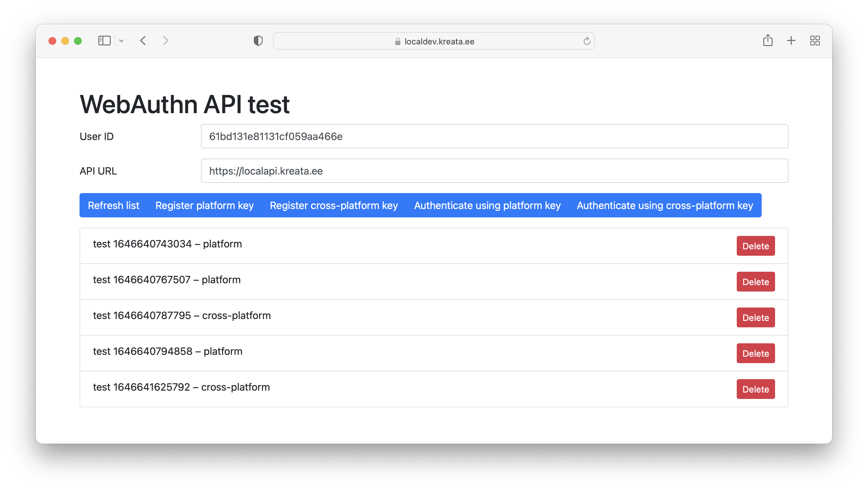Expand the sidebar options chevron dropdown
The image size is (868, 491).
point(121,41)
